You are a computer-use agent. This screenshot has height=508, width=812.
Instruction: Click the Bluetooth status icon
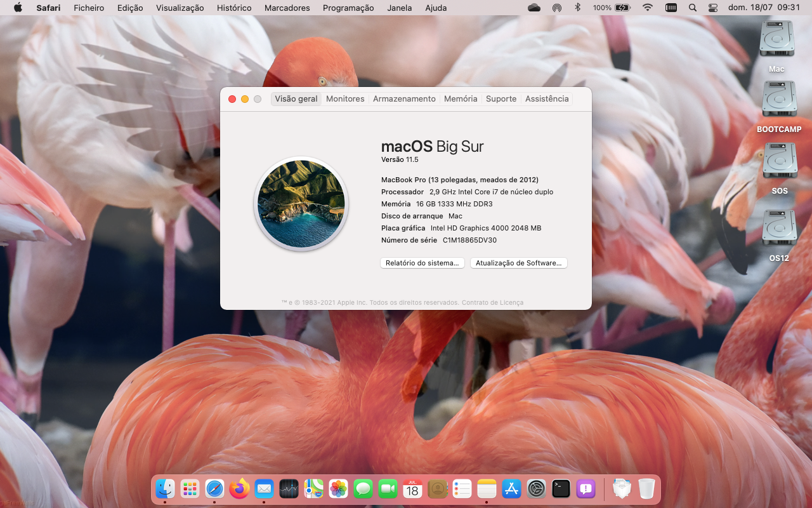tap(577, 8)
